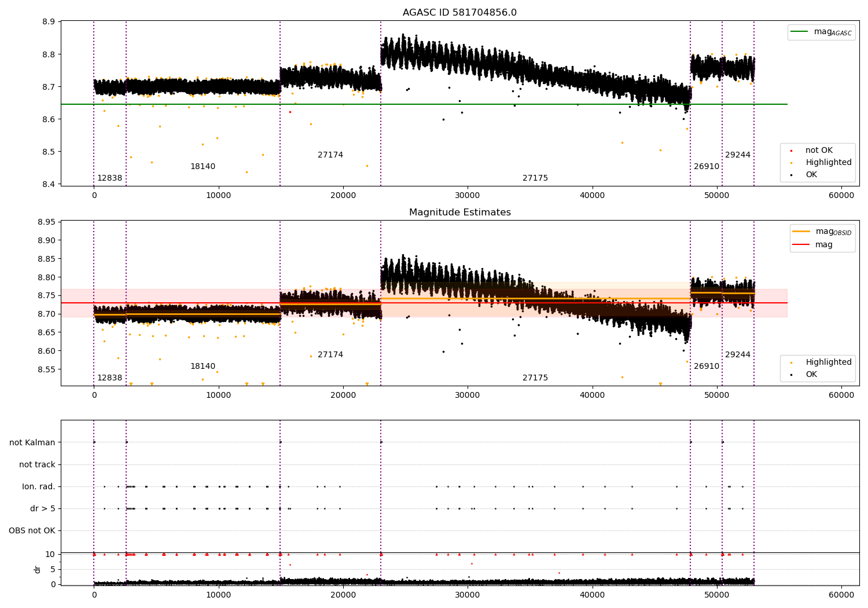Click obsid label 12838 in Magnitude Estimates plot
The width and height of the screenshot is (868, 608).
(109, 378)
